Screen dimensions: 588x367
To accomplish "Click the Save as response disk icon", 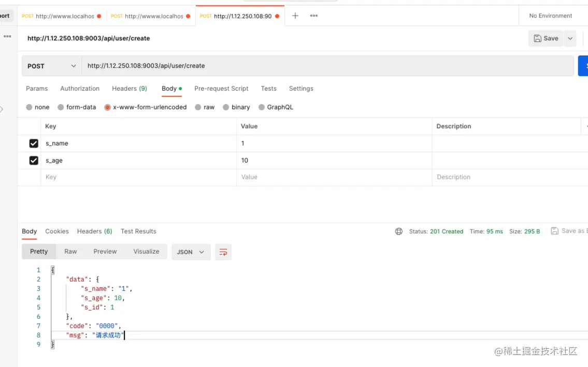I will (x=555, y=231).
